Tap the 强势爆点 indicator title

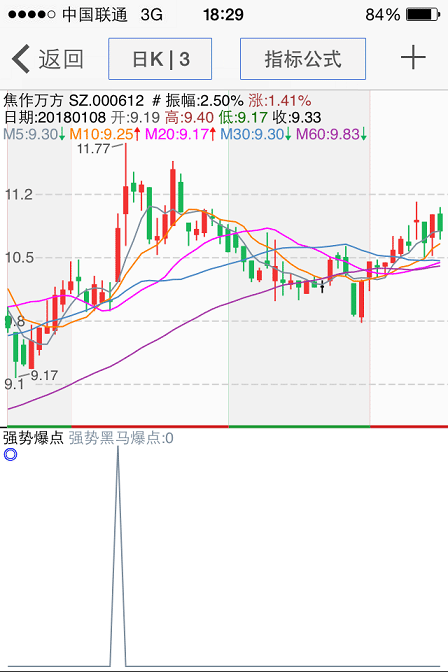pyautogui.click(x=33, y=438)
